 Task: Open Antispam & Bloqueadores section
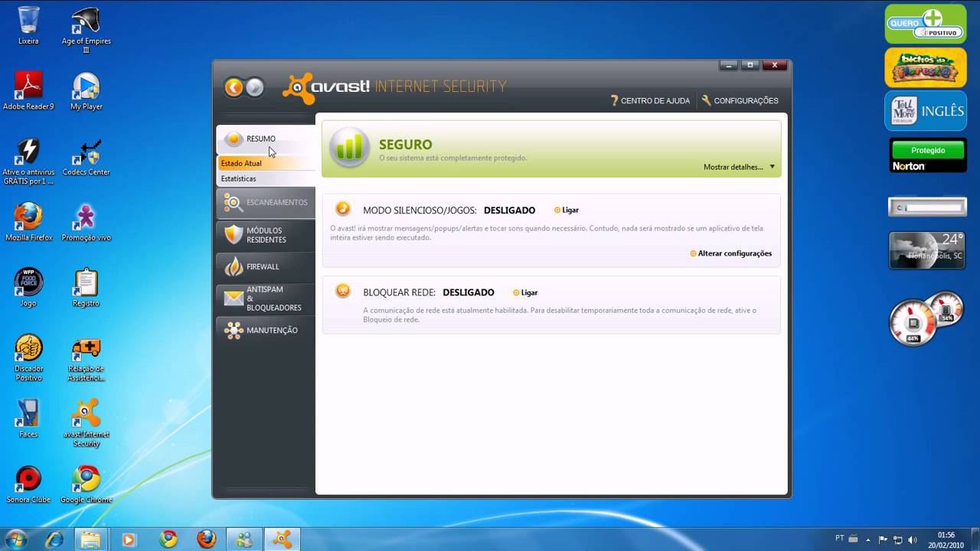click(266, 298)
